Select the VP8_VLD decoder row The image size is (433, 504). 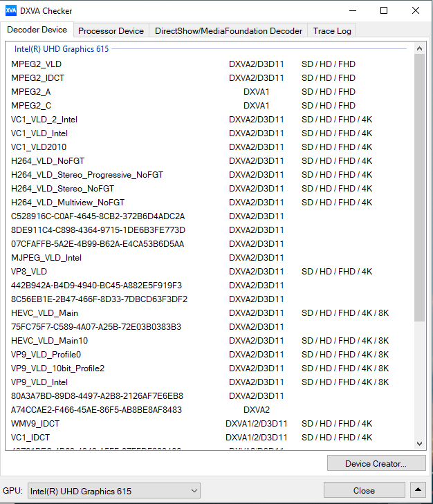click(209, 271)
